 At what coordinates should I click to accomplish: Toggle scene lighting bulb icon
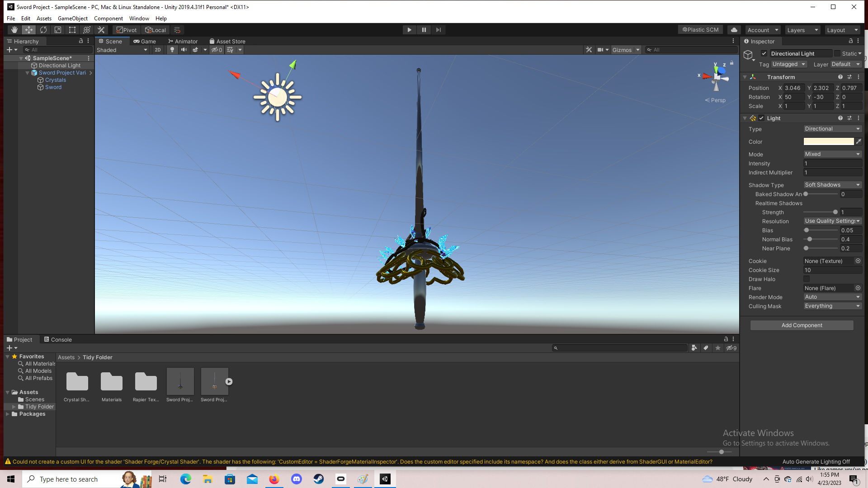172,50
